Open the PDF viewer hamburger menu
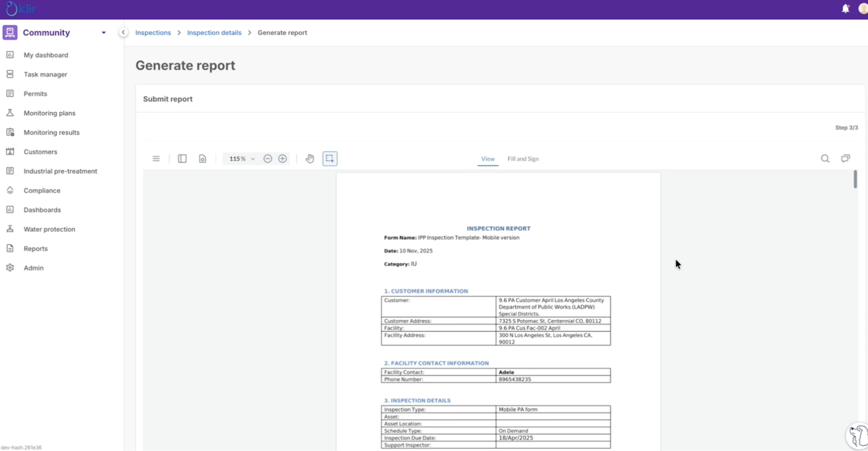The image size is (868, 451). (x=156, y=159)
